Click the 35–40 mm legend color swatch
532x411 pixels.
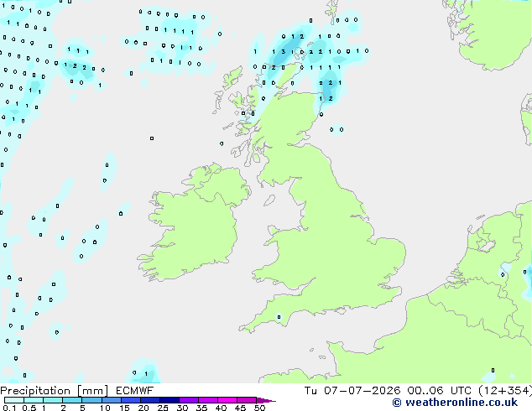(x=207, y=400)
